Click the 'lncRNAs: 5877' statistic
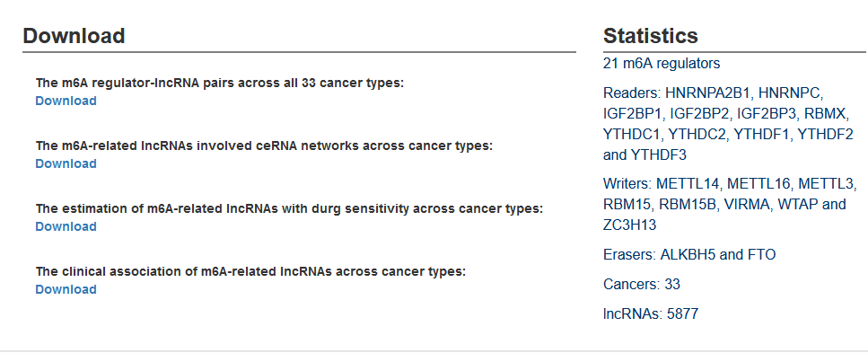Screen dimensions: 868x353 tap(651, 314)
